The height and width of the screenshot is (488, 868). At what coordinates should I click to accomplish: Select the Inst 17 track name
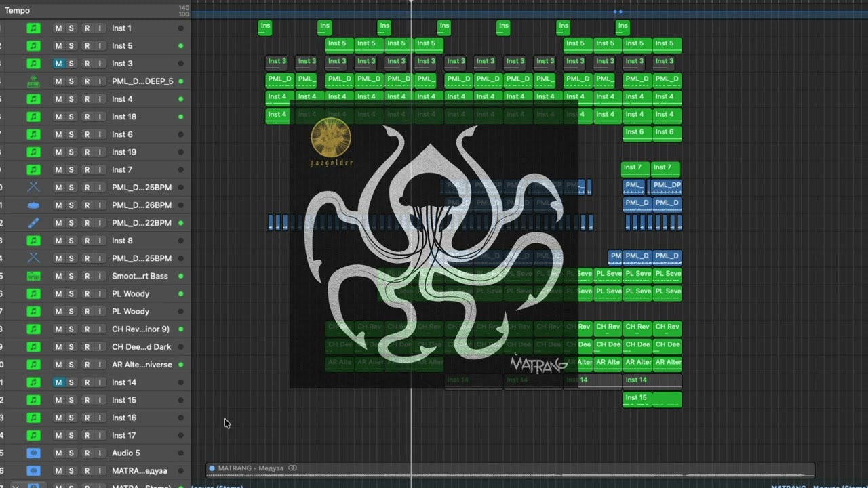124,436
